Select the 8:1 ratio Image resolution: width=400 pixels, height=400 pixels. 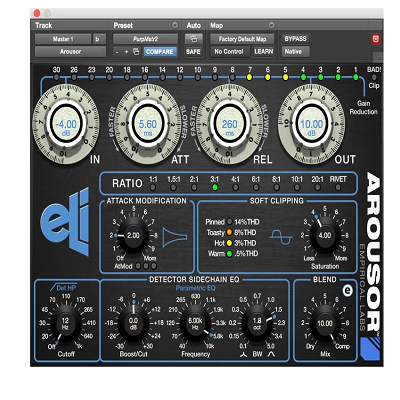pyautogui.click(x=276, y=188)
